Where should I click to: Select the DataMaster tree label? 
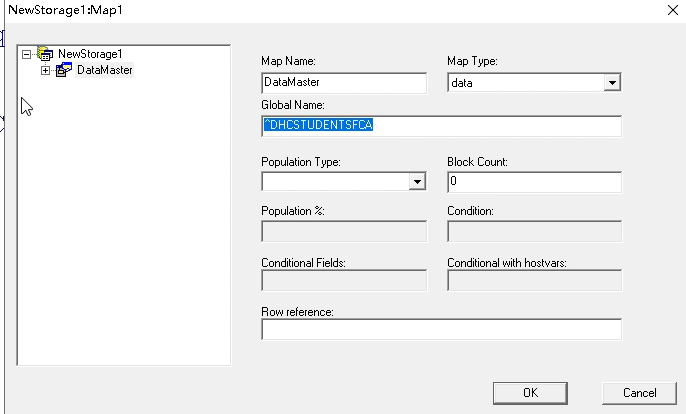tap(104, 70)
